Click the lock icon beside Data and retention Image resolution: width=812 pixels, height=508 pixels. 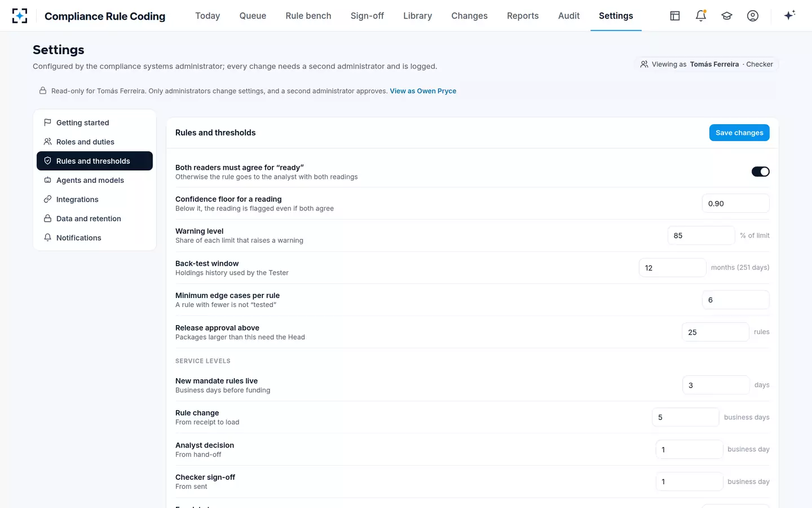click(x=48, y=218)
